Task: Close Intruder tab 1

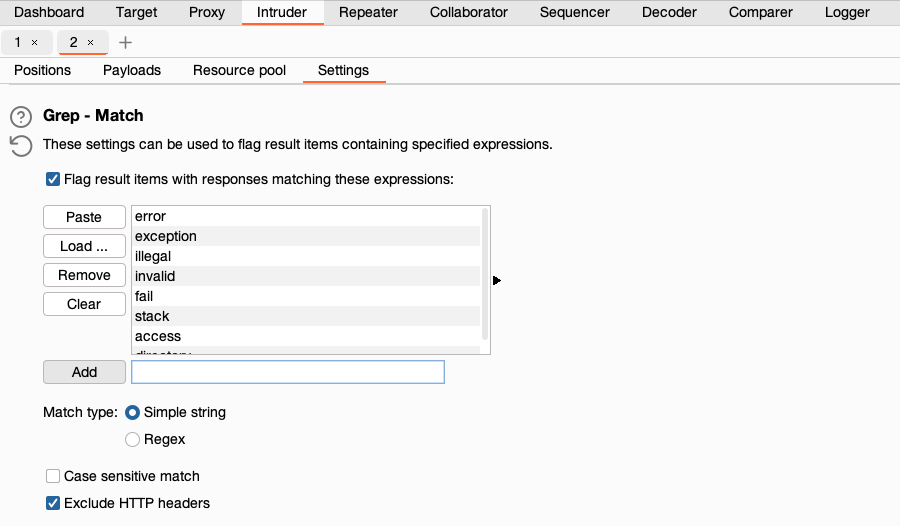Action: 34,42
